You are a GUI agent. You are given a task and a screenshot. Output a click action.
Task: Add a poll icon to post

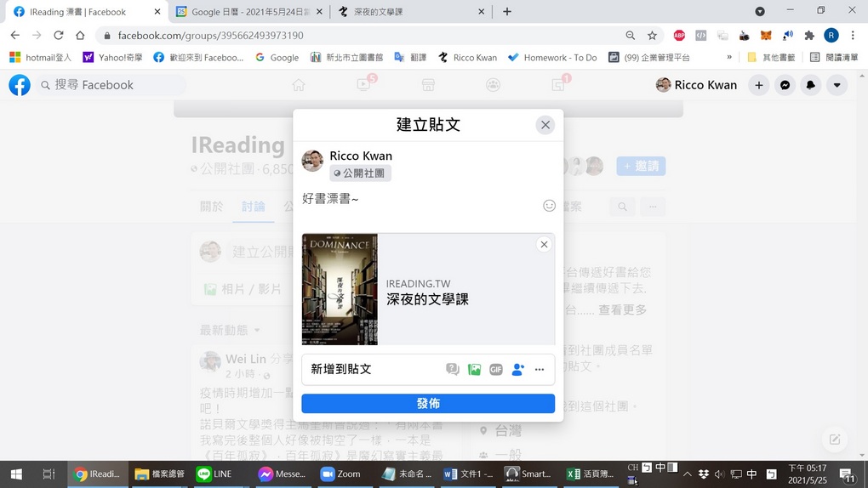click(x=452, y=370)
